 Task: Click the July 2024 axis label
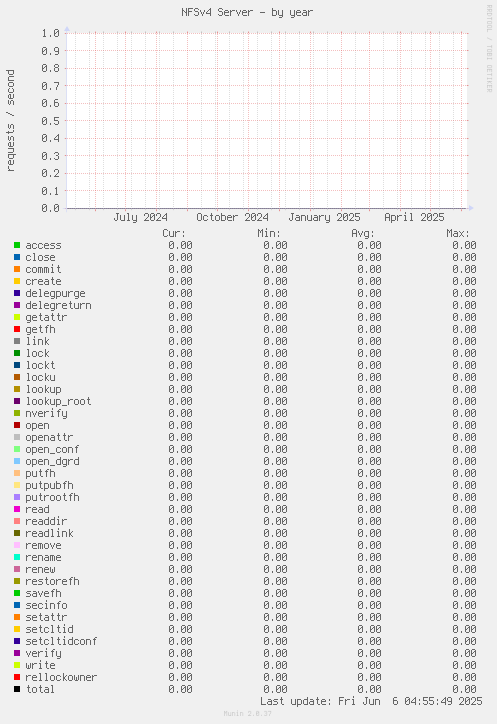[140, 217]
